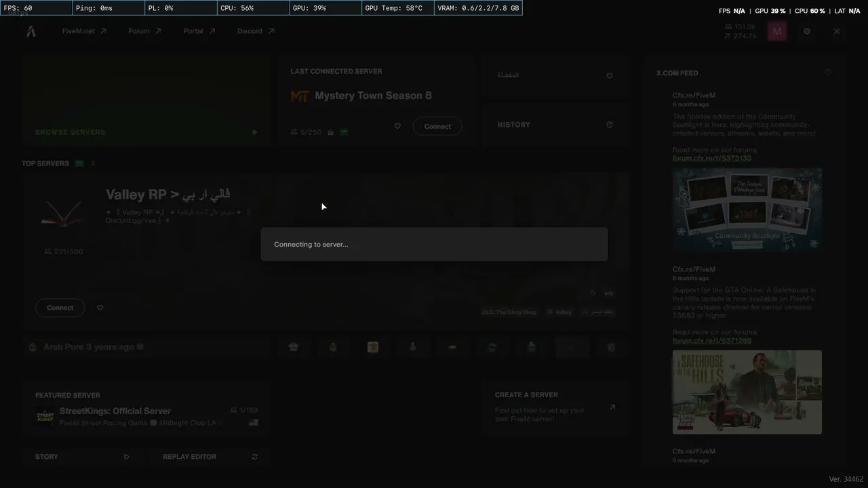Screen dimensions: 868x488
Task: Click the first Cfx.re/FiveM post author
Action: 694,96
